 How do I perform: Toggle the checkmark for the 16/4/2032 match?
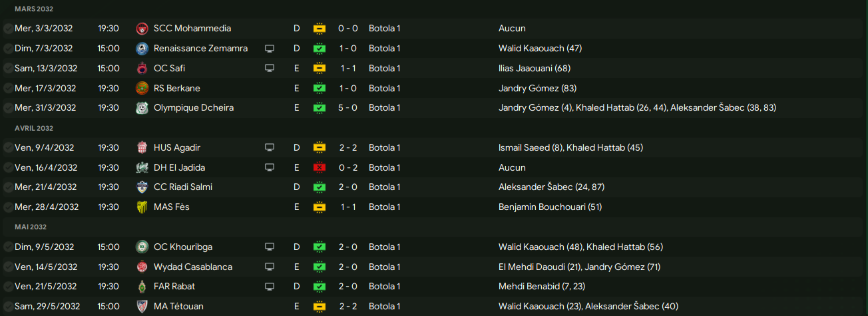click(8, 168)
